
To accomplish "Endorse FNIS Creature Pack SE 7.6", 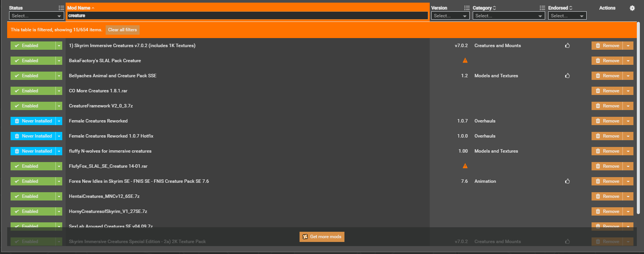I will [567, 181].
